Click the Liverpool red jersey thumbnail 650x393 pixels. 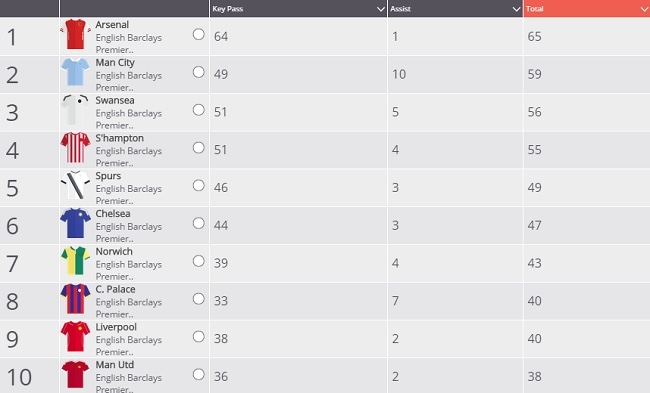(75, 336)
